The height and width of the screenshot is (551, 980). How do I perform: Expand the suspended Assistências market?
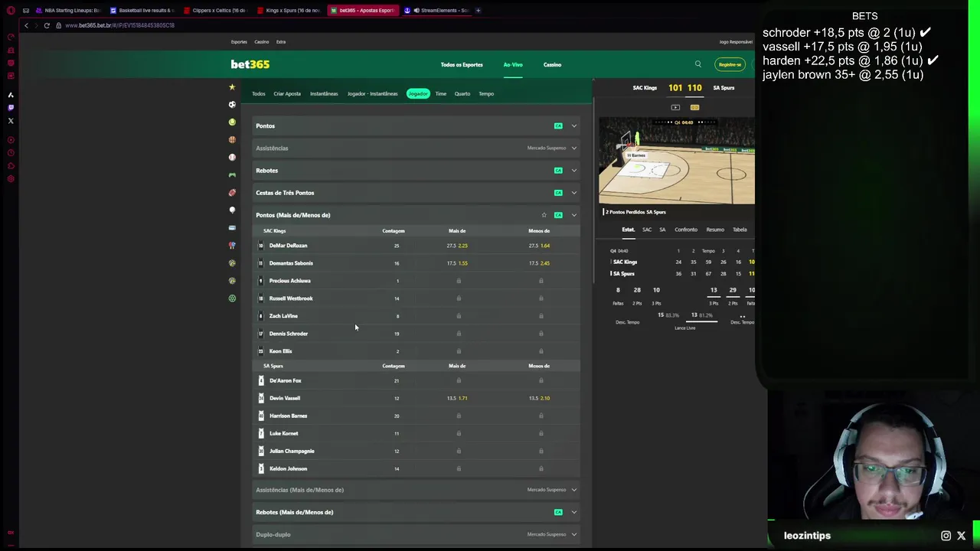pyautogui.click(x=416, y=148)
